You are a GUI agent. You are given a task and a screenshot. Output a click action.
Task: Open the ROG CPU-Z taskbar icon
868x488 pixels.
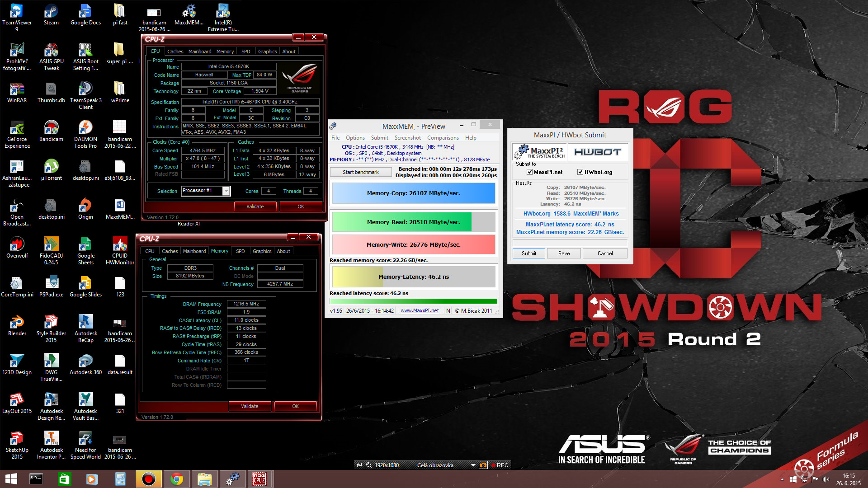coord(259,479)
